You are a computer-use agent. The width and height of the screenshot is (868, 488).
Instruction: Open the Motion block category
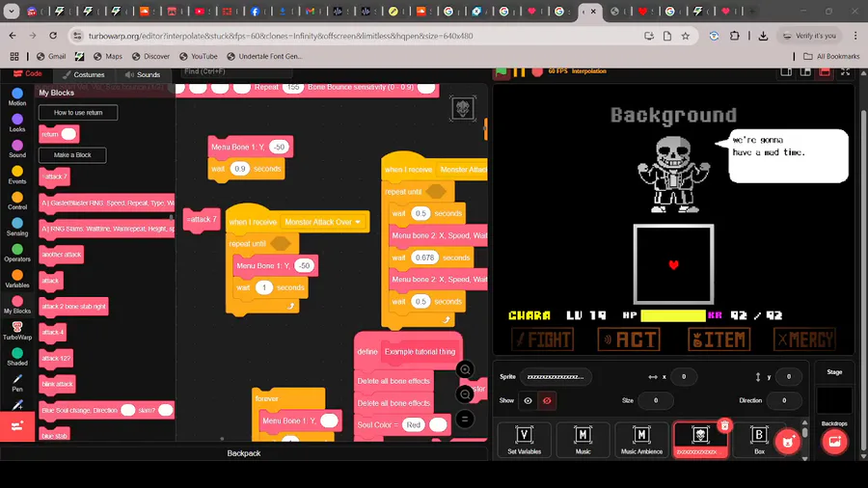[17, 96]
